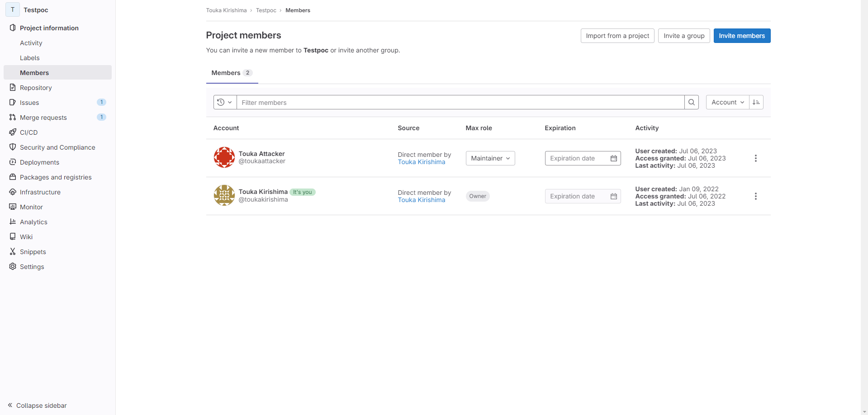Open Activity under Project information

pos(31,43)
